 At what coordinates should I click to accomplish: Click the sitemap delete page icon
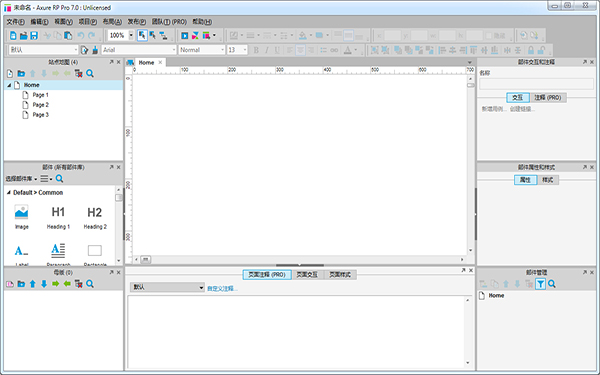point(78,73)
